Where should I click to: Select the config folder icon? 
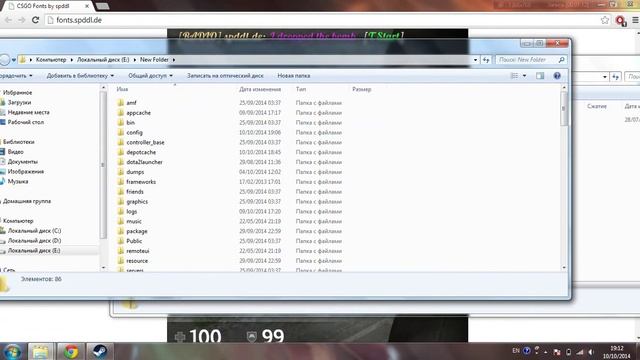click(120, 132)
